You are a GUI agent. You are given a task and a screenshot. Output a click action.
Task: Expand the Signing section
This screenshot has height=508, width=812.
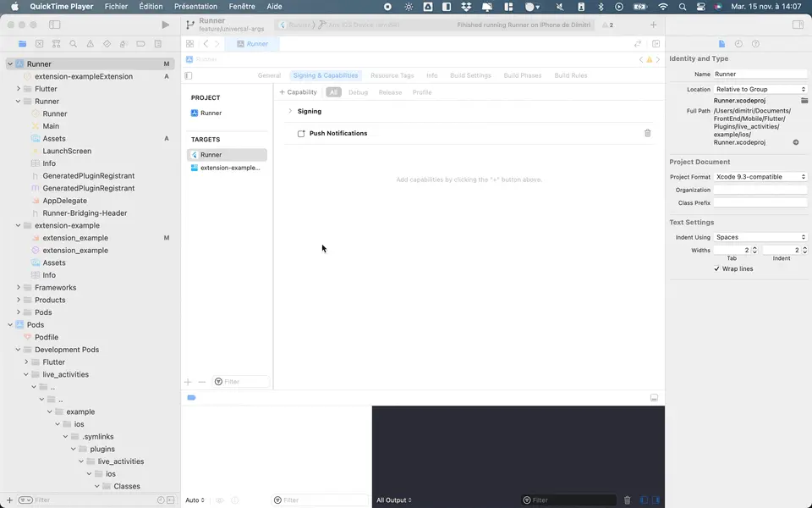click(x=290, y=111)
